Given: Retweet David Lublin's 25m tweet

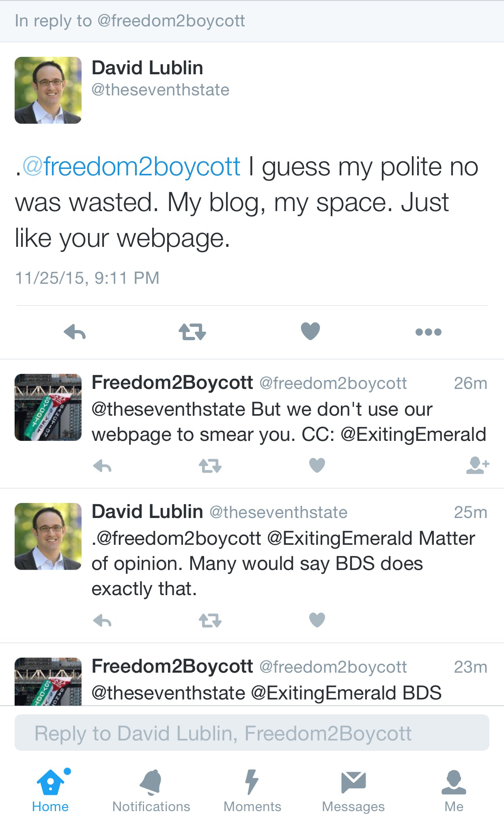Looking at the screenshot, I should (x=210, y=620).
